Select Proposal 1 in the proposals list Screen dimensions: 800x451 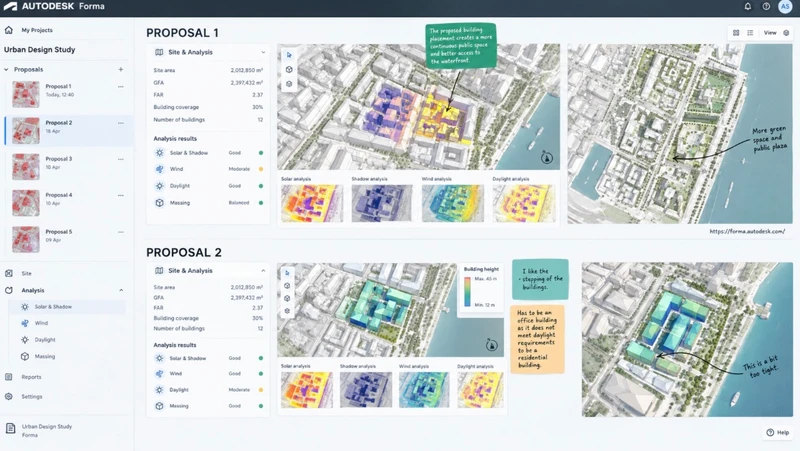point(69,94)
